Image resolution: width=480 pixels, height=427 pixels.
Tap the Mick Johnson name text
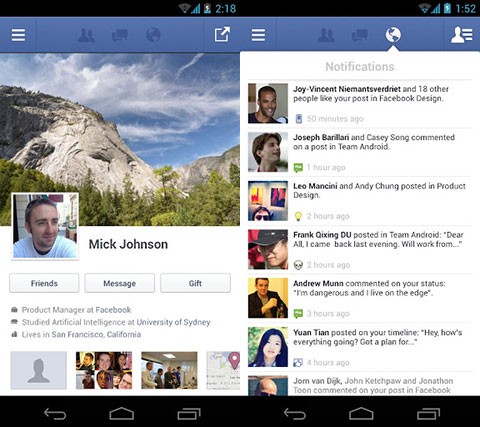click(x=128, y=244)
